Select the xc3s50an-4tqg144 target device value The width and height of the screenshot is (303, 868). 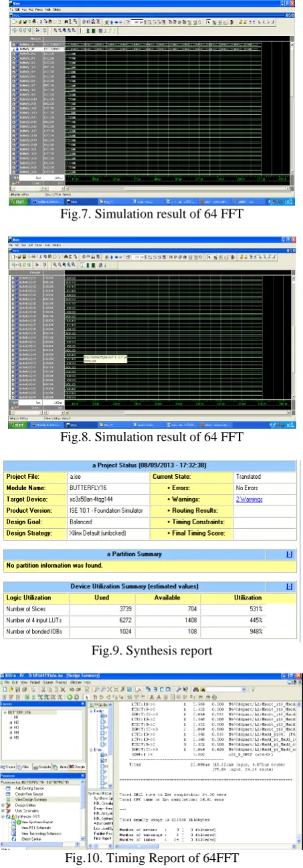[91, 500]
